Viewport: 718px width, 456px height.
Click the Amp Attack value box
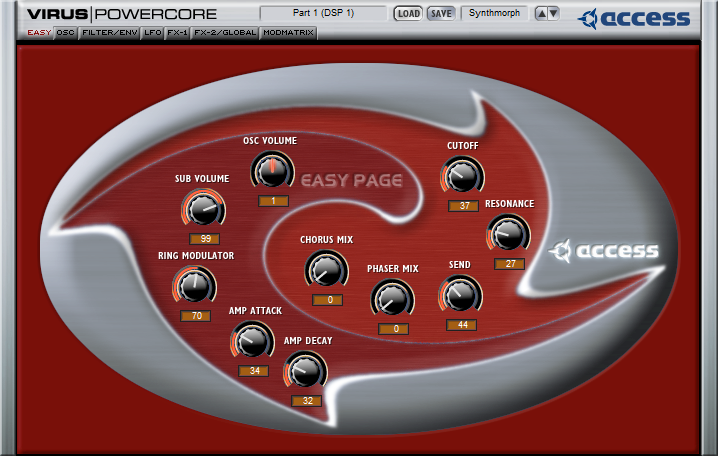point(254,371)
